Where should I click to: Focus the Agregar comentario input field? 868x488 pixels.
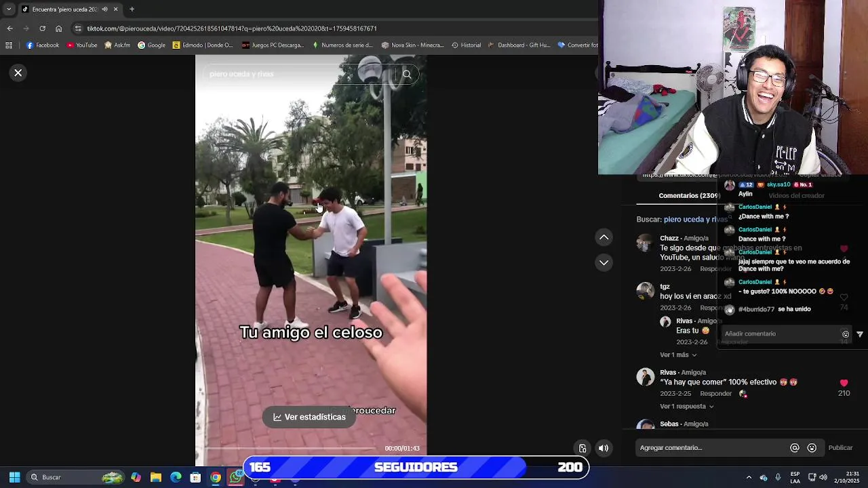[712, 447]
